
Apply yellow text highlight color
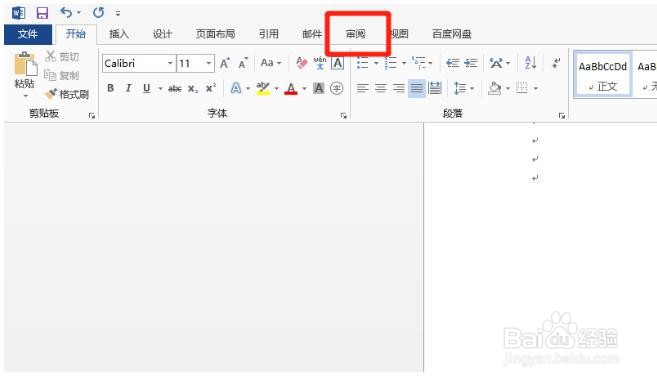[x=263, y=88]
